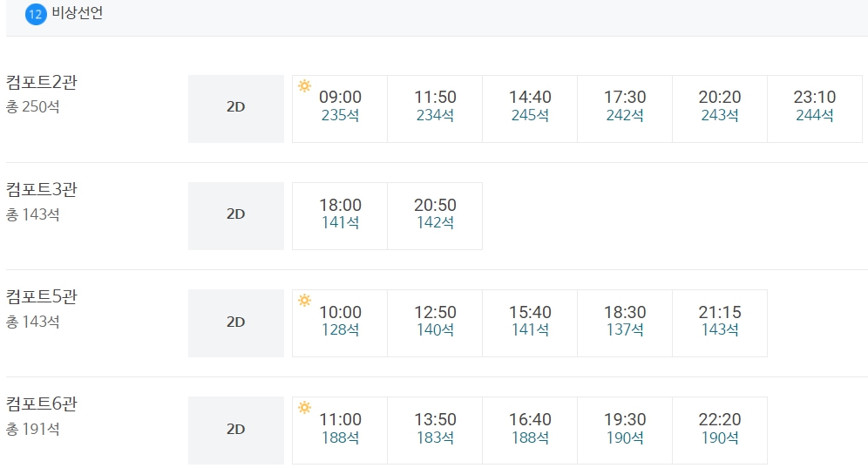The width and height of the screenshot is (868, 468).
Task: Click sun icon on 09:00 morning showtime
Action: [x=304, y=86]
